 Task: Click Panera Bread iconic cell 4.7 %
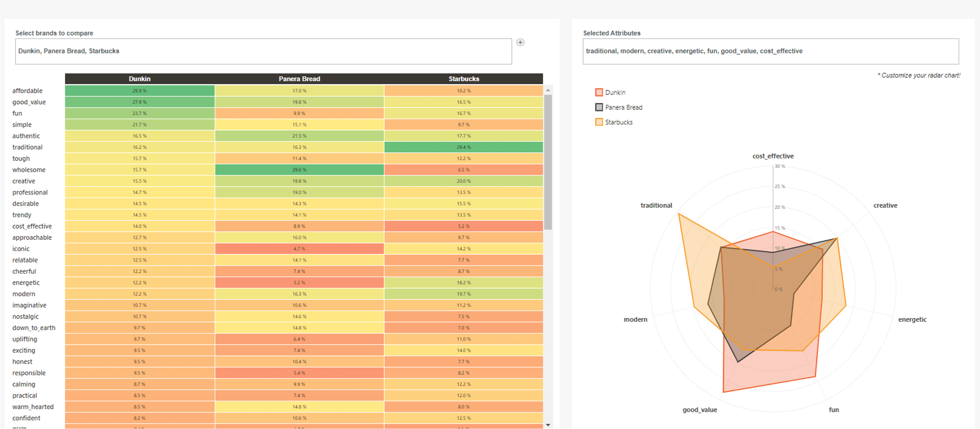pyautogui.click(x=299, y=249)
